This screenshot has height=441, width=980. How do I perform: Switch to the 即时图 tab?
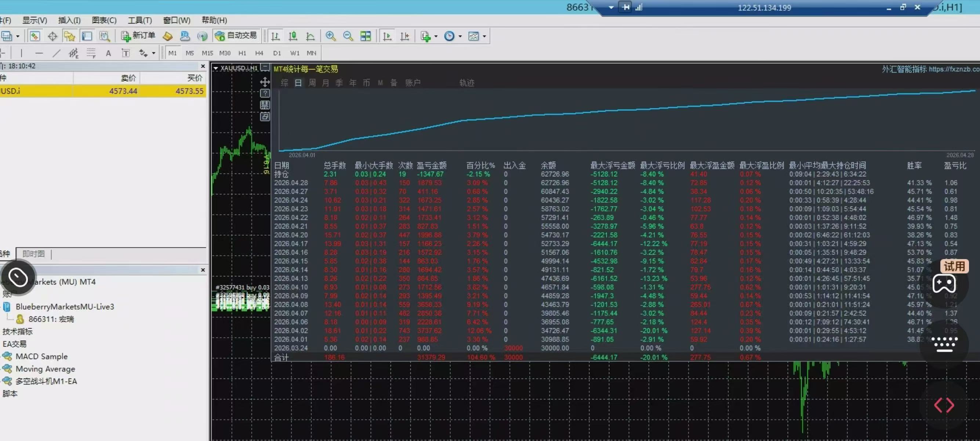click(x=33, y=254)
